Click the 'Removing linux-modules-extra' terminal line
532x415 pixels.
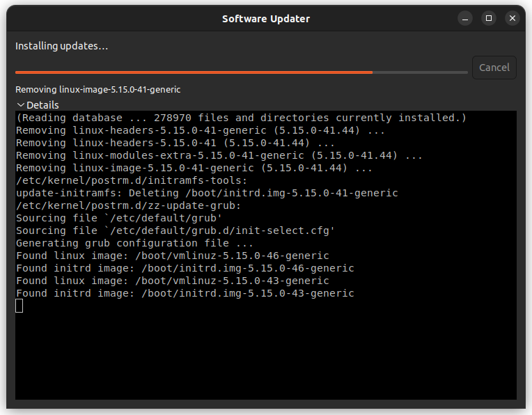click(219, 155)
